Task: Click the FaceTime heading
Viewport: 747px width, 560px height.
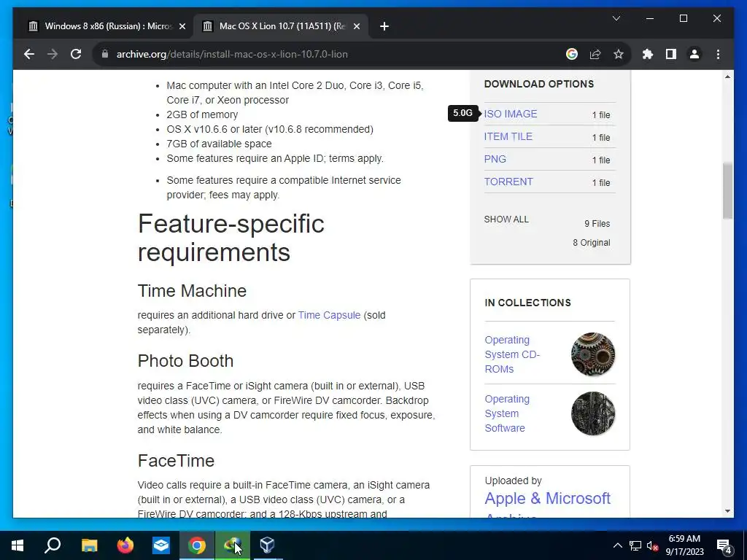Action: point(176,461)
